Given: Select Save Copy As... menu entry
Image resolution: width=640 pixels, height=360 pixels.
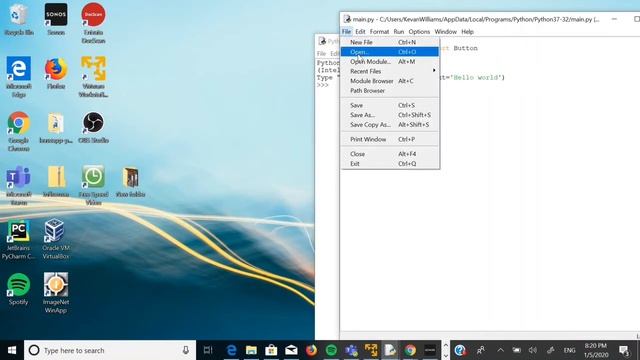Looking at the screenshot, I should (x=390, y=124).
